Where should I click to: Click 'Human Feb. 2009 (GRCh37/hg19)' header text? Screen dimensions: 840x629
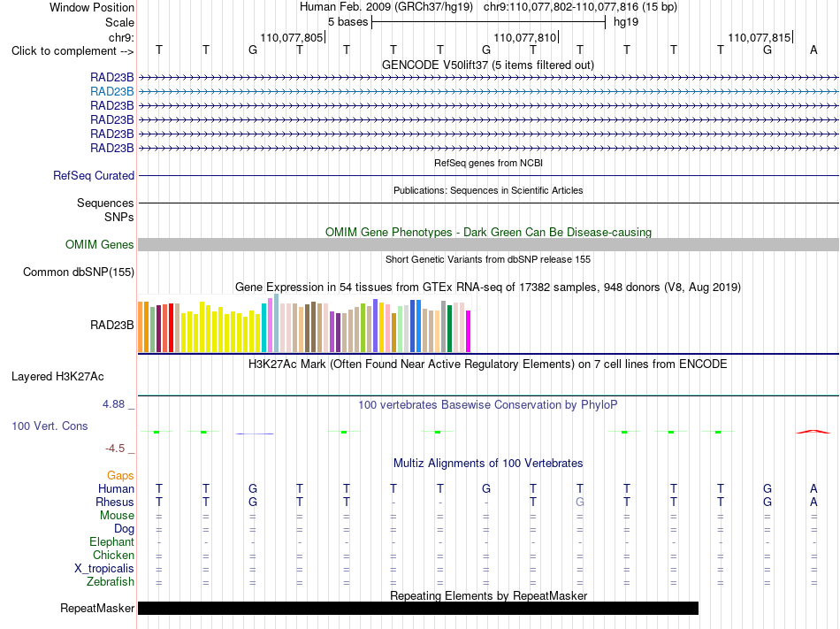click(386, 7)
